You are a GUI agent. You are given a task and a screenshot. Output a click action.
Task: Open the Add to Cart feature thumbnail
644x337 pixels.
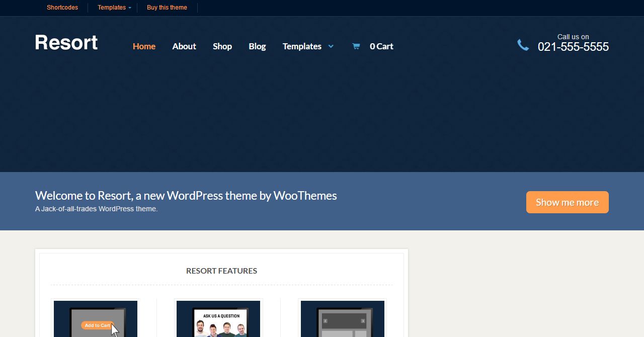point(96,319)
